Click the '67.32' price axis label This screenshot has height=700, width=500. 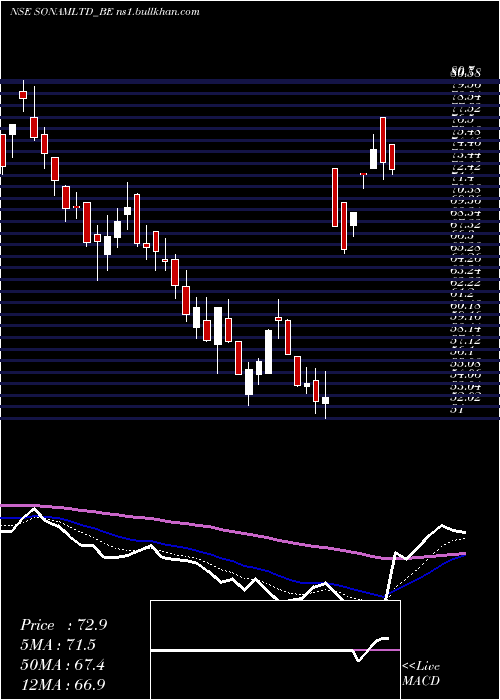tap(465, 225)
